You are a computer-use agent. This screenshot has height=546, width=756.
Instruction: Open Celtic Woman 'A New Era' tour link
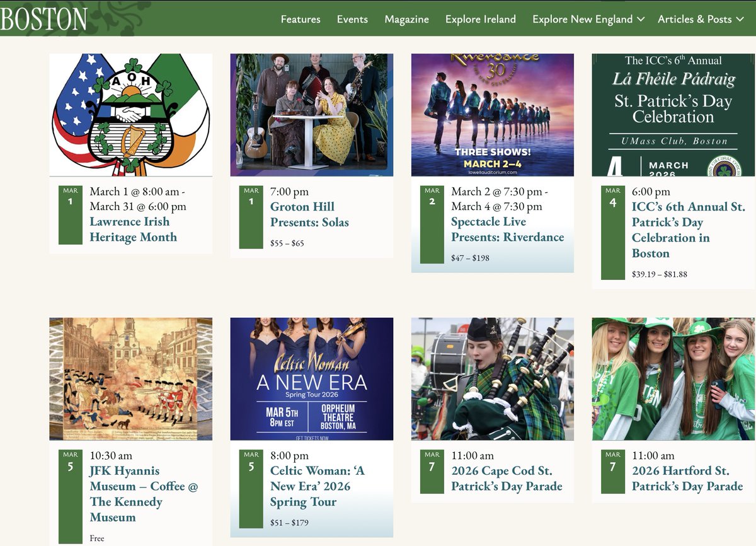coord(317,486)
